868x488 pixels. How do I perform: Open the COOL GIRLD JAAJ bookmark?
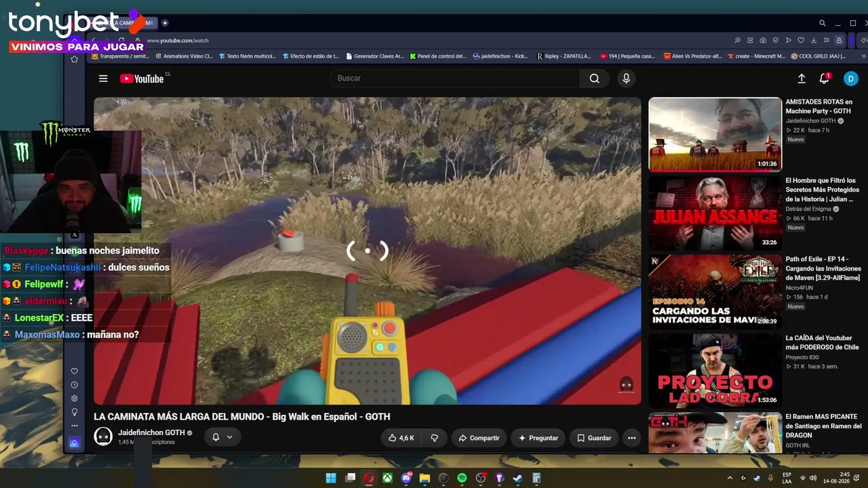(x=818, y=56)
